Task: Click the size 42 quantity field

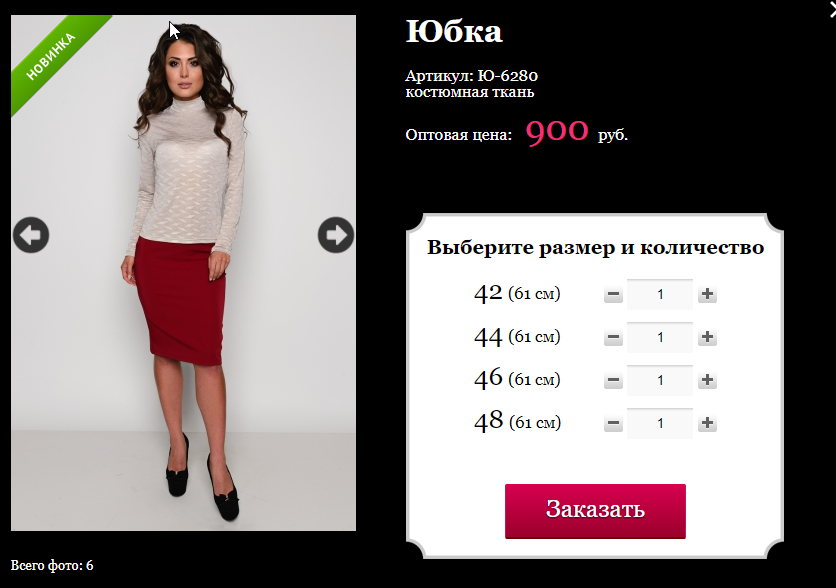Action: point(660,294)
